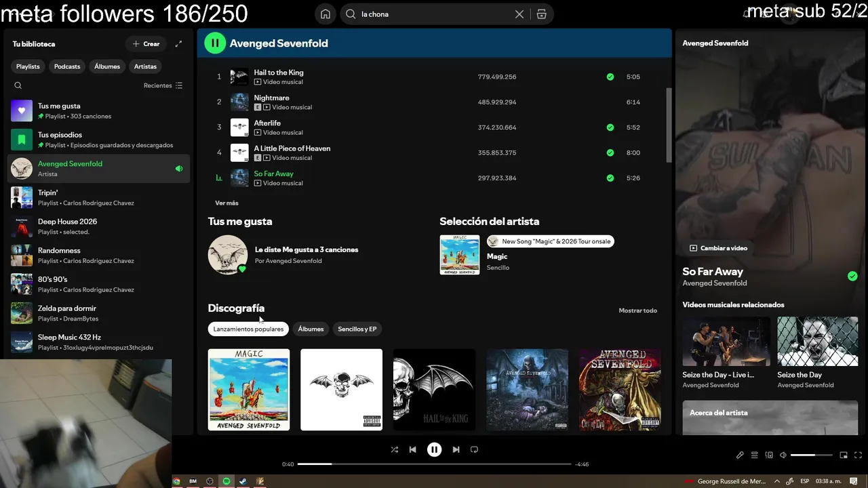Open Zelda para dormir playlist

[x=99, y=313]
